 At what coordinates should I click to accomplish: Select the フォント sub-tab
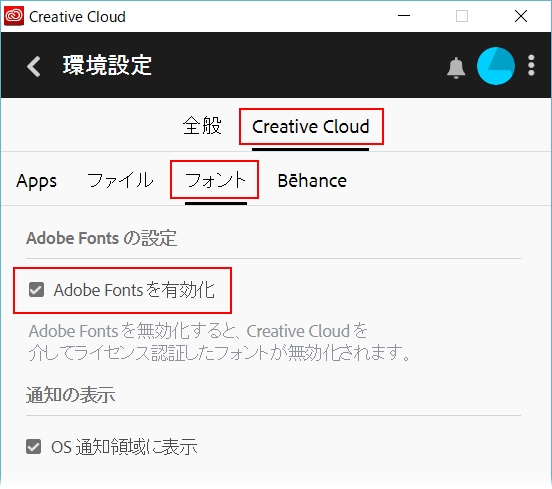coord(215,180)
